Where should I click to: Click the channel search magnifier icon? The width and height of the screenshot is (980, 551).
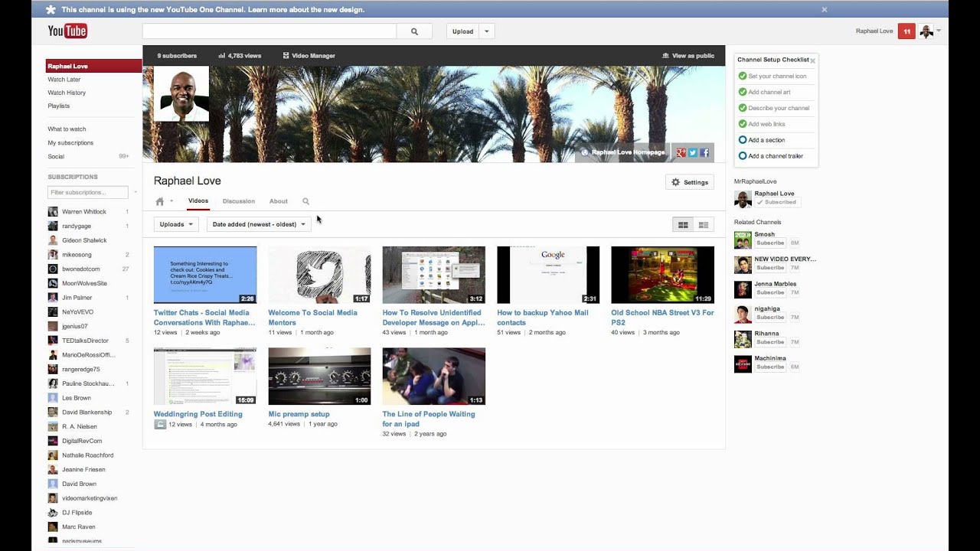pos(305,201)
